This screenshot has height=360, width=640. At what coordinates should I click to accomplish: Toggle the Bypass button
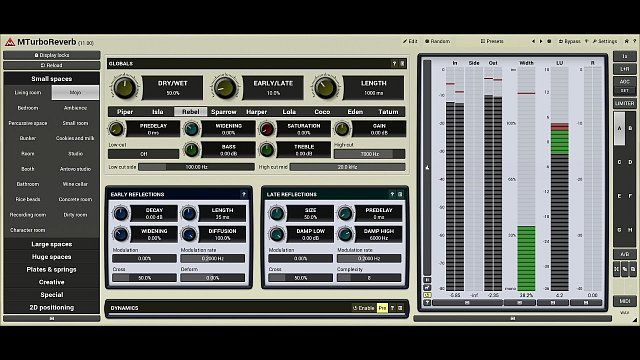tap(569, 41)
